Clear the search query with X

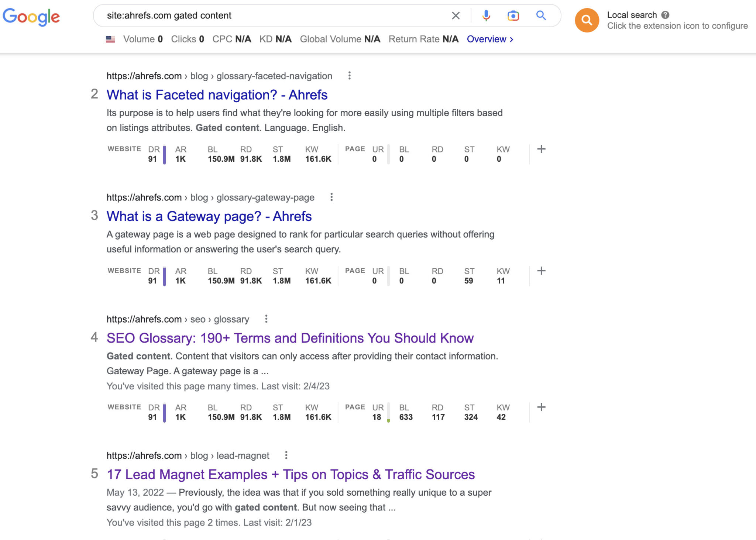coord(456,16)
